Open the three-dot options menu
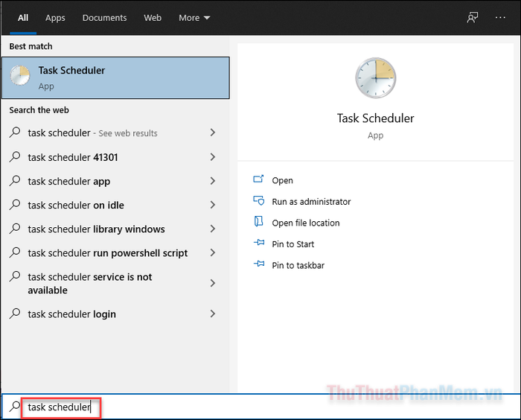Image resolution: width=521 pixels, height=420 pixels. pos(500,17)
